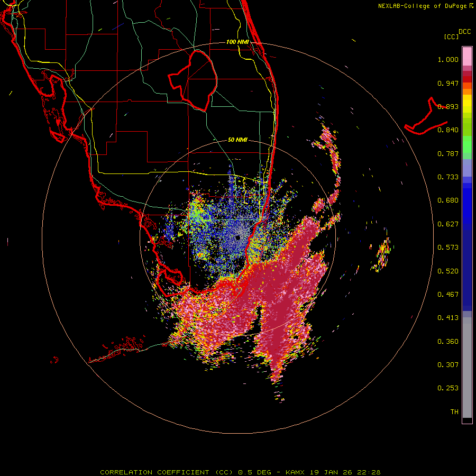Screen dimensions: 476x476
Task: Select the 0.253 scale value
Action: coord(448,388)
